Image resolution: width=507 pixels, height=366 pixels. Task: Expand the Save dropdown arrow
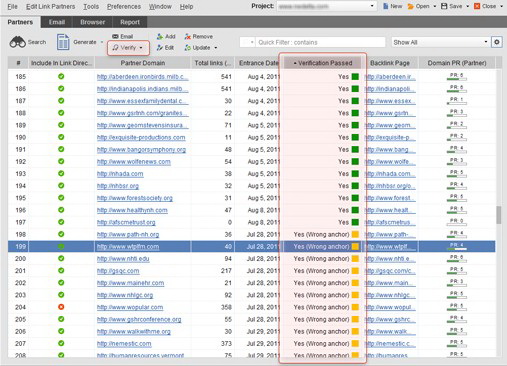tap(467, 6)
